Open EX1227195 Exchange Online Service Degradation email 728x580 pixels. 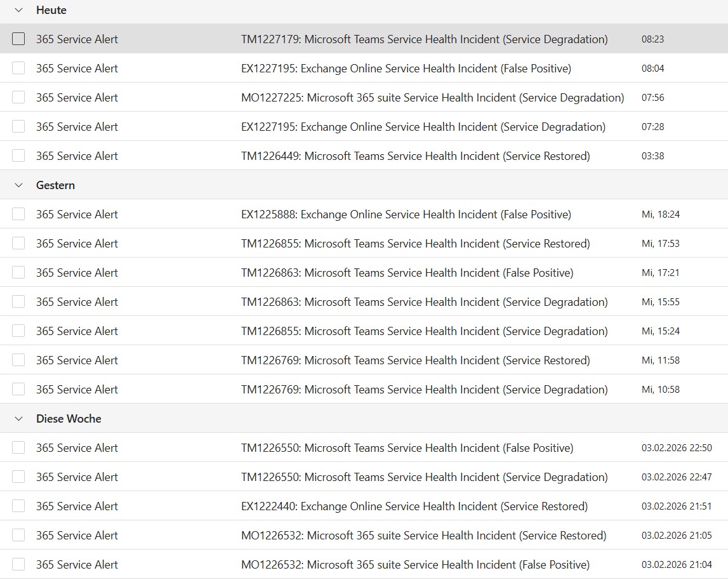click(x=423, y=127)
